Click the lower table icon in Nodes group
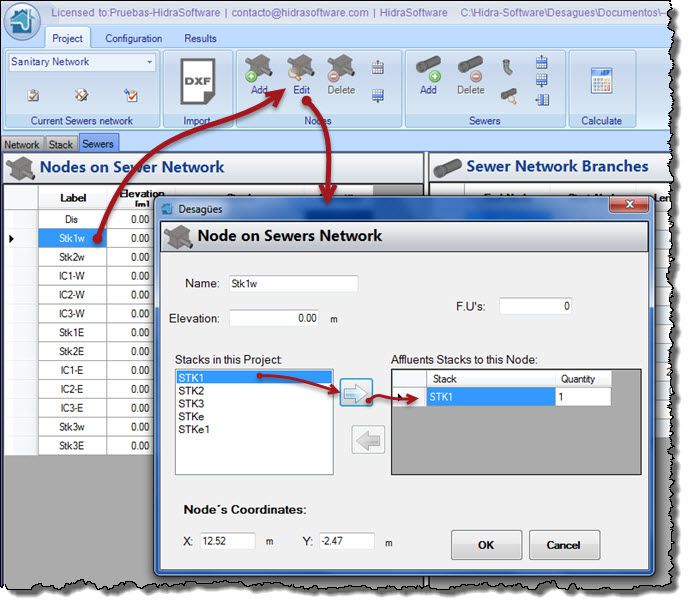The width and height of the screenshot is (690, 605). tap(378, 95)
